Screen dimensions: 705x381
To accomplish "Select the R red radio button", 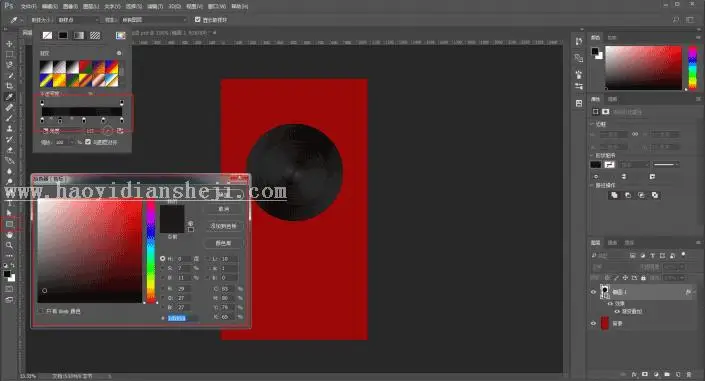I will [x=163, y=288].
